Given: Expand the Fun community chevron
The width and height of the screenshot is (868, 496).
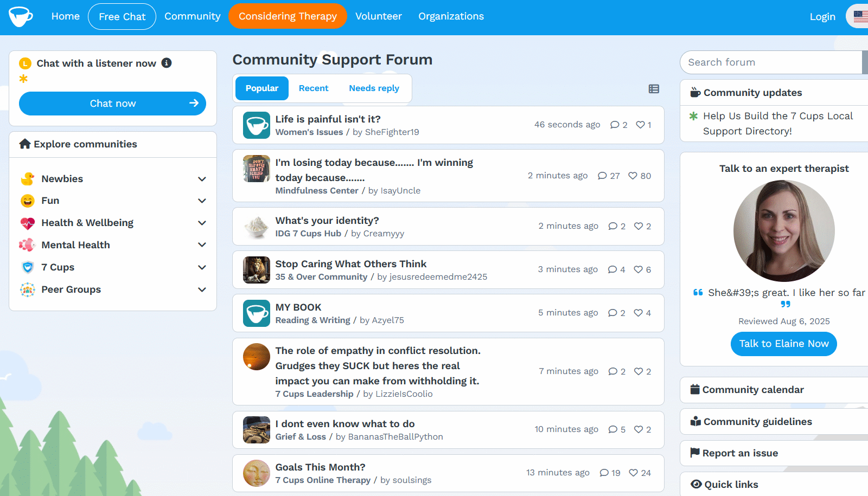Looking at the screenshot, I should pyautogui.click(x=202, y=201).
